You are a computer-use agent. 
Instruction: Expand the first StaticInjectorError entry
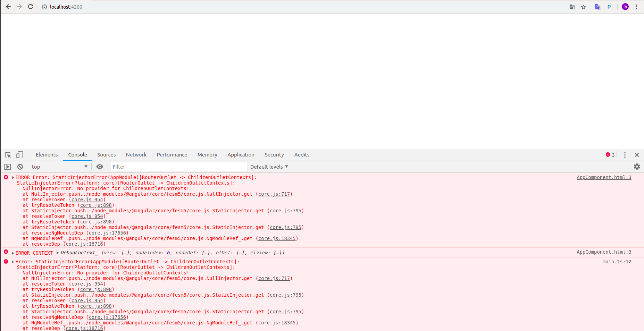(x=12, y=177)
